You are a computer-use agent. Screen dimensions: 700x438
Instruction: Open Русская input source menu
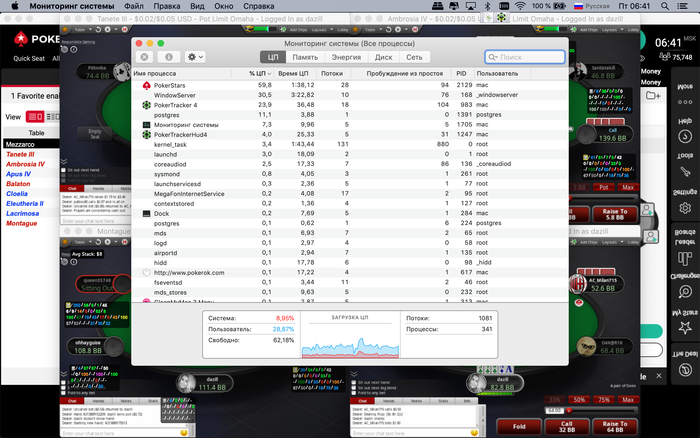click(x=591, y=6)
